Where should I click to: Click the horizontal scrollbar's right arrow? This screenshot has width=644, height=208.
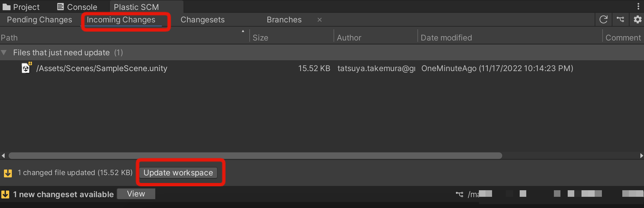coord(641,155)
